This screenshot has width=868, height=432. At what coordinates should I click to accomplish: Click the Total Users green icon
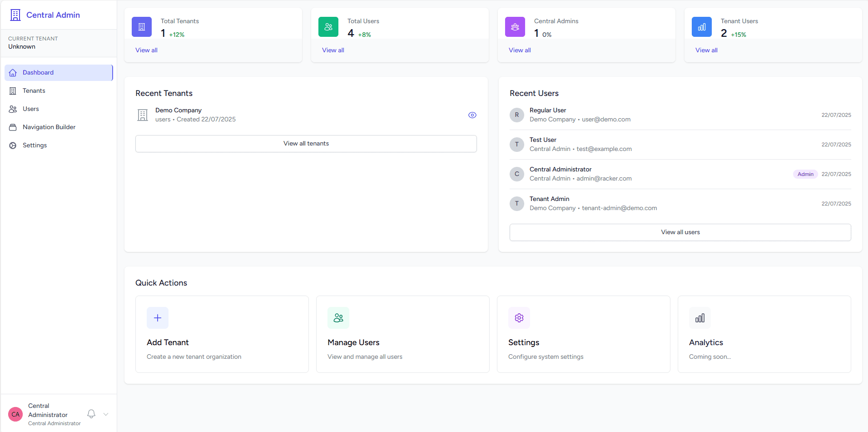(328, 27)
